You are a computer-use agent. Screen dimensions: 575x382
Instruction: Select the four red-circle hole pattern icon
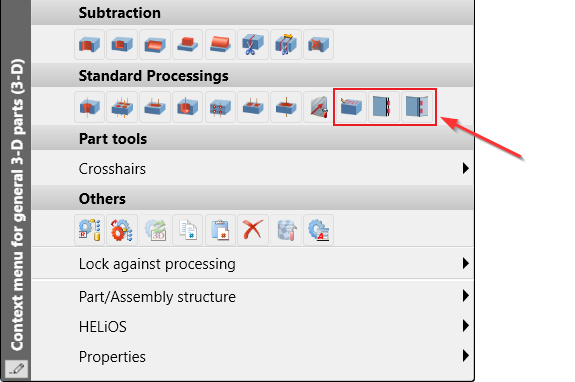220,107
